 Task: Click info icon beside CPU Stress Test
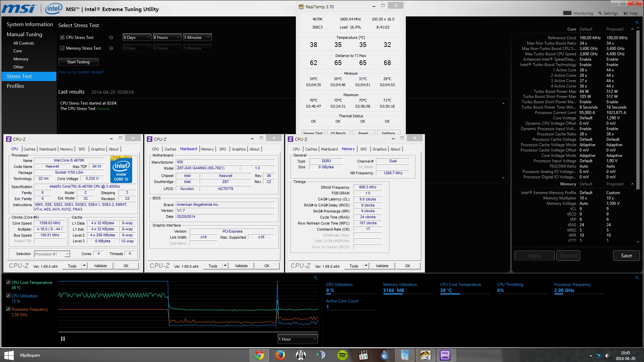click(111, 38)
